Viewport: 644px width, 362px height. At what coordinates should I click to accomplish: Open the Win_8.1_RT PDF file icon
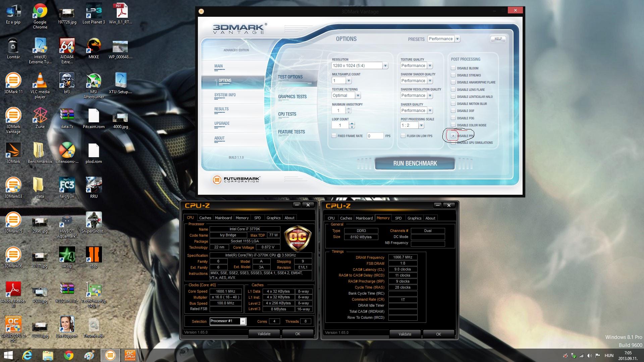(x=120, y=14)
